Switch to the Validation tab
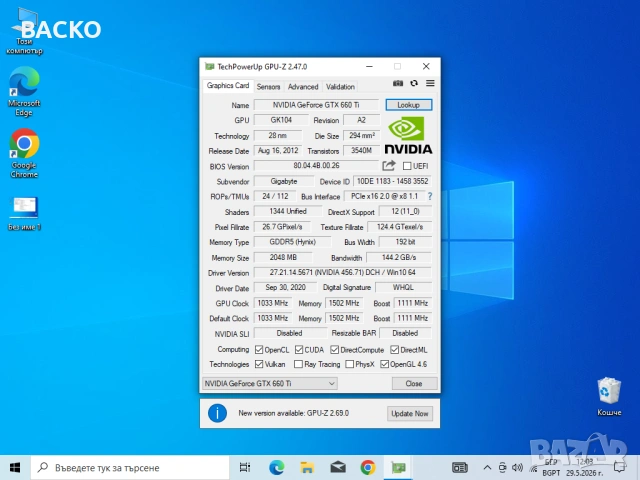 point(340,87)
